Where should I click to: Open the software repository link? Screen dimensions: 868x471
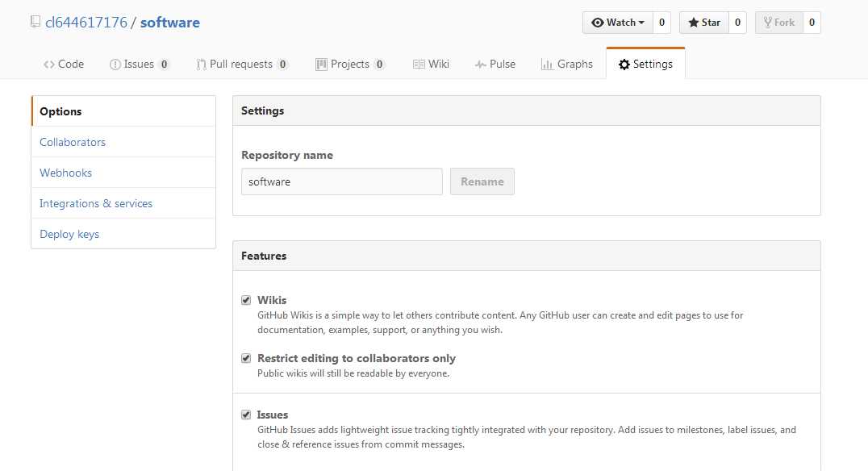(170, 23)
